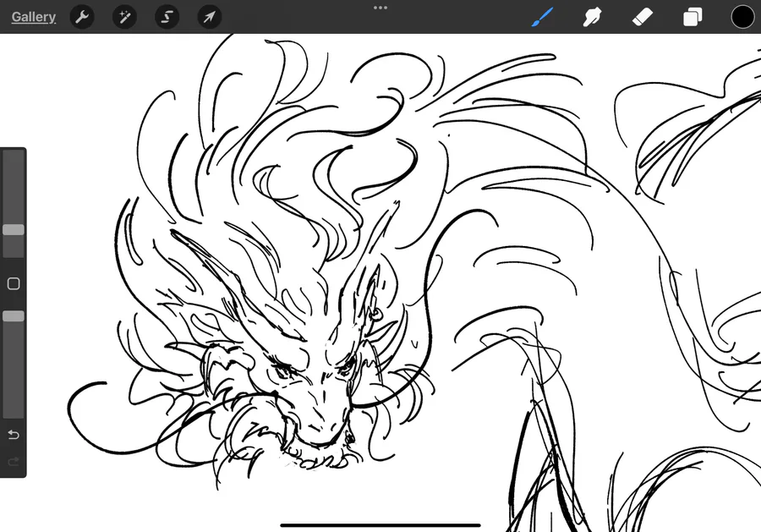Open the Layers panel
The height and width of the screenshot is (532, 761).
tap(693, 17)
